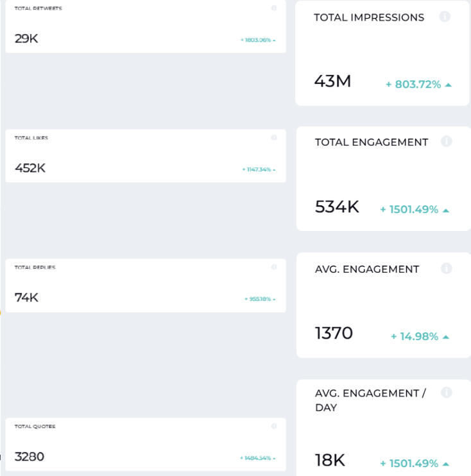471x476 pixels.
Task: Click the 29K retweets value
Action: pos(26,38)
